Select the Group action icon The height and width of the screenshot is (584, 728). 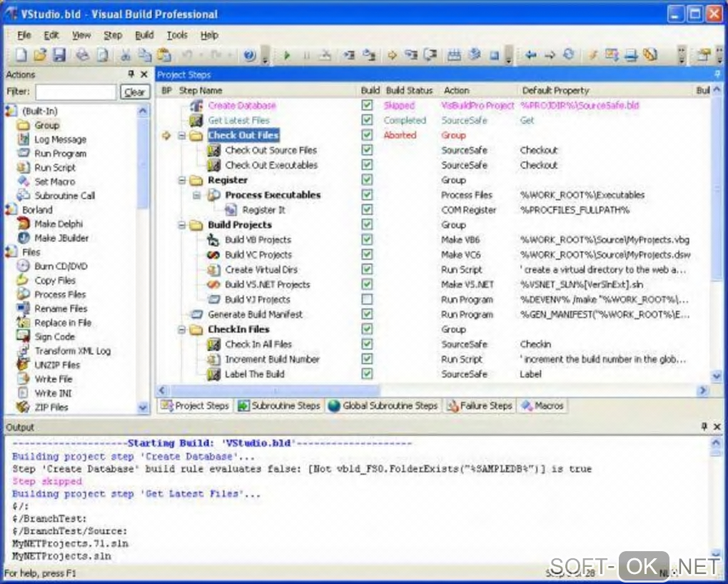(23, 125)
